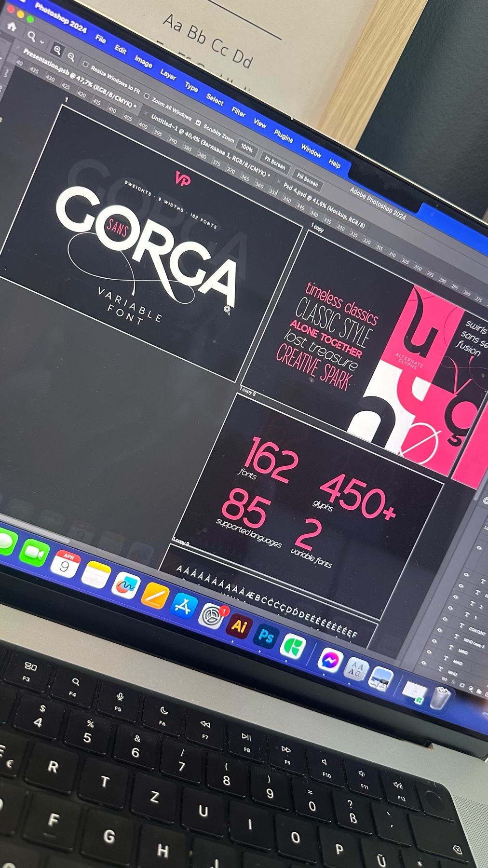Close the Psd 4.psd document tab

click(x=279, y=182)
